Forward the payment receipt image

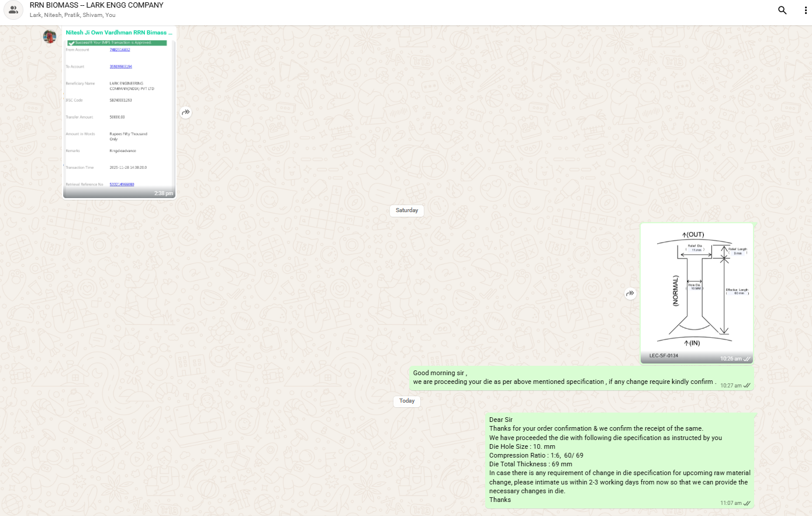pyautogui.click(x=185, y=112)
